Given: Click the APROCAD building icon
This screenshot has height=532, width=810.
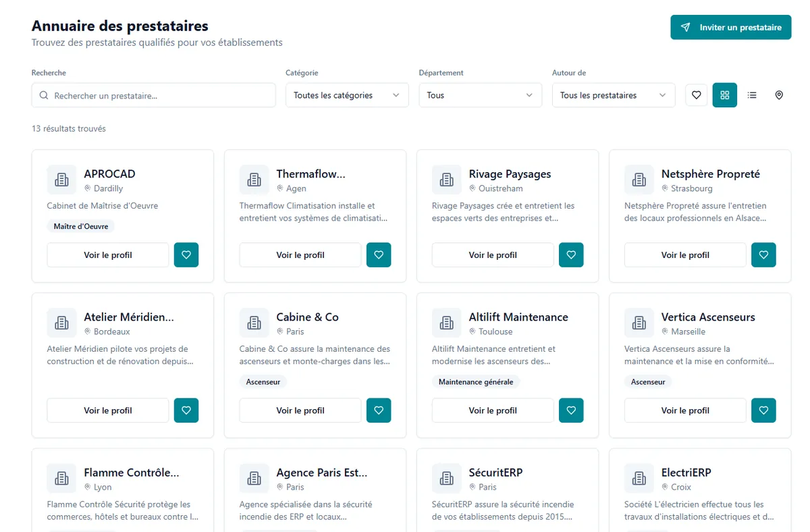Looking at the screenshot, I should click(61, 180).
